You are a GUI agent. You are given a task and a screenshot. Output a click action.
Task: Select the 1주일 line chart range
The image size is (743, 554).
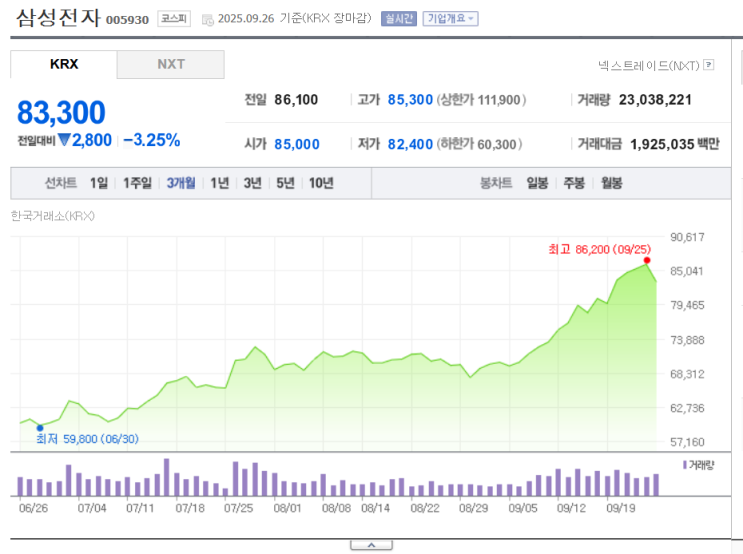pos(137,183)
